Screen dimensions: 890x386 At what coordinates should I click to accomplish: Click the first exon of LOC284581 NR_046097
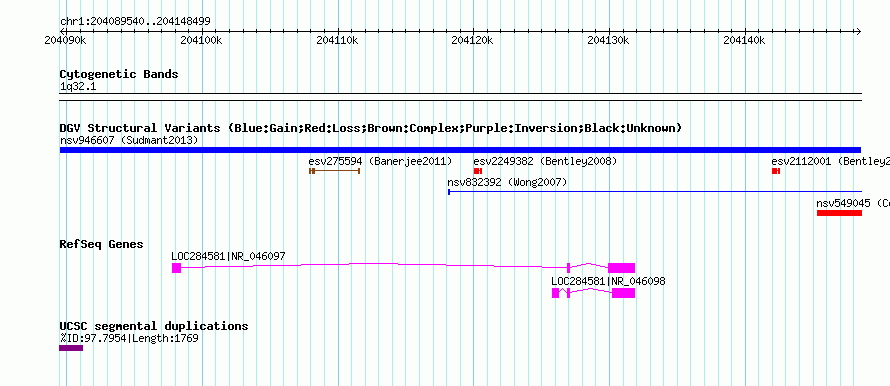click(177, 268)
